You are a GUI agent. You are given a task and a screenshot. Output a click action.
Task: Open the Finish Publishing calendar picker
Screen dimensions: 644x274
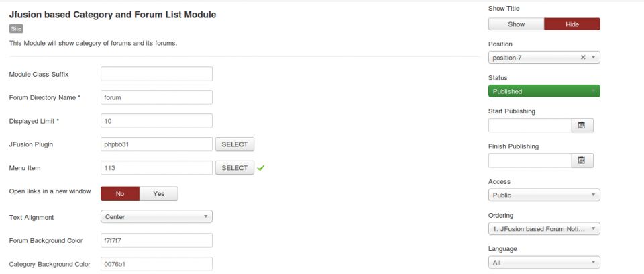(x=582, y=161)
